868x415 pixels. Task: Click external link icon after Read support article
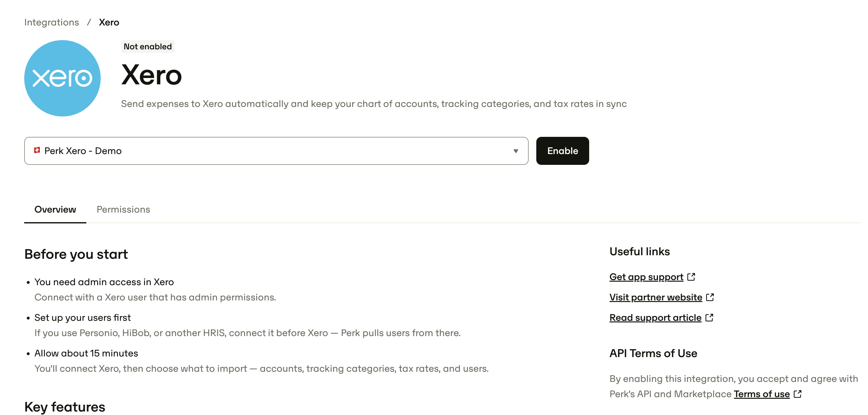point(709,317)
